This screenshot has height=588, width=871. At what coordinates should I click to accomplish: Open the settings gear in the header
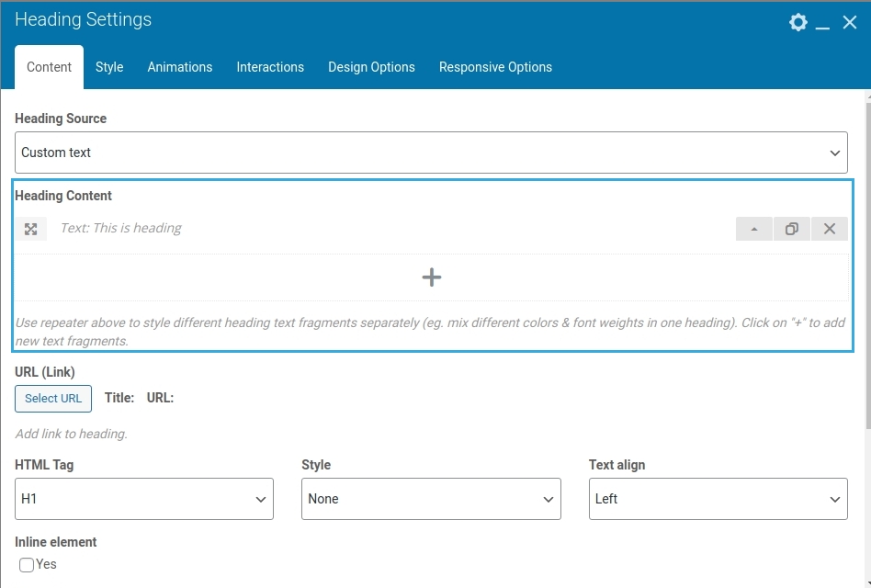[797, 22]
